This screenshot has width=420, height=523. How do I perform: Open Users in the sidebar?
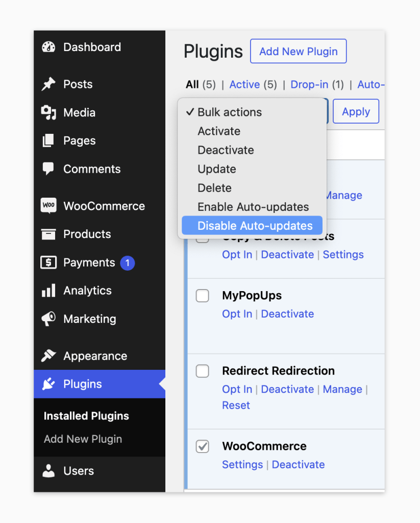(79, 470)
